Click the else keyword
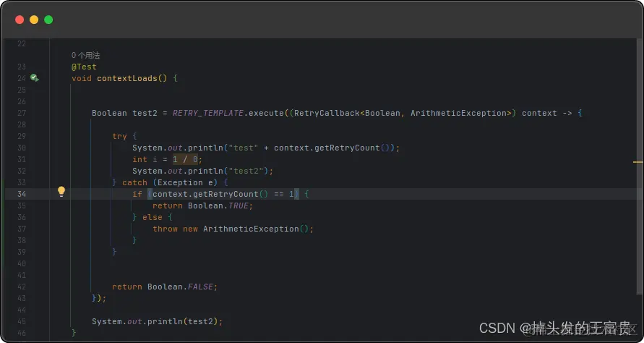The image size is (644, 343). pyautogui.click(x=153, y=217)
